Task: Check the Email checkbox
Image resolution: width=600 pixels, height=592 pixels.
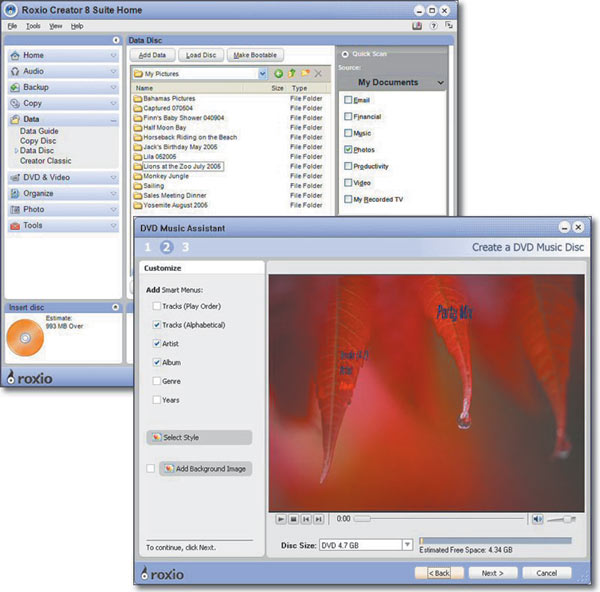Action: point(348,100)
